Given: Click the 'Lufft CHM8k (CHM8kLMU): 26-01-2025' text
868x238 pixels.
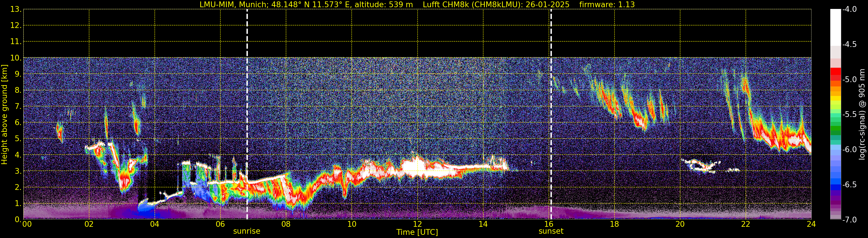Looking at the screenshot, I should coord(496,4).
